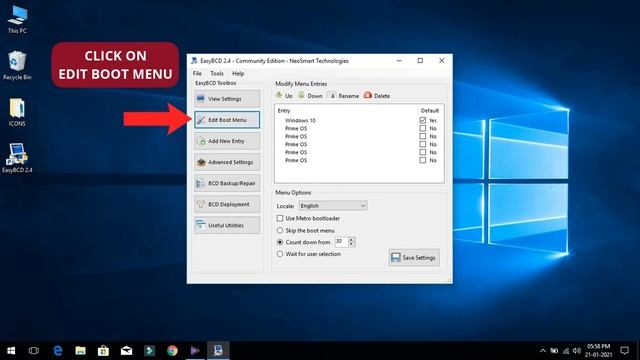
Task: Select last Prime OS entry in list
Action: [x=296, y=160]
